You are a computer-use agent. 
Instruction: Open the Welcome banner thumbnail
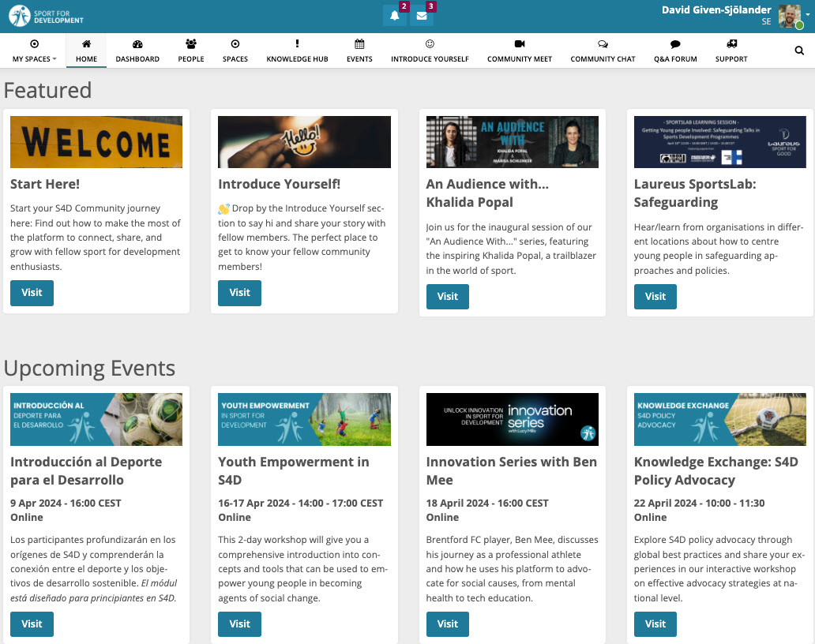click(x=96, y=142)
